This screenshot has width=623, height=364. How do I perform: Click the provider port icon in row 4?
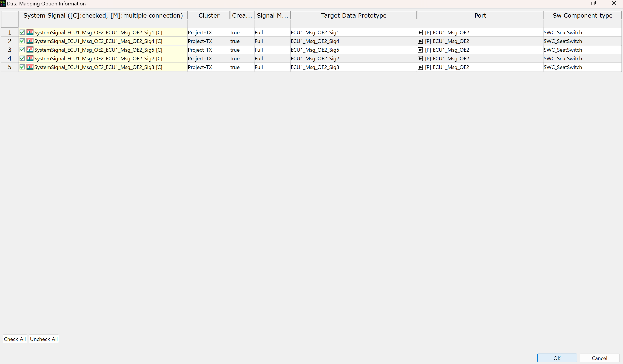pyautogui.click(x=420, y=58)
